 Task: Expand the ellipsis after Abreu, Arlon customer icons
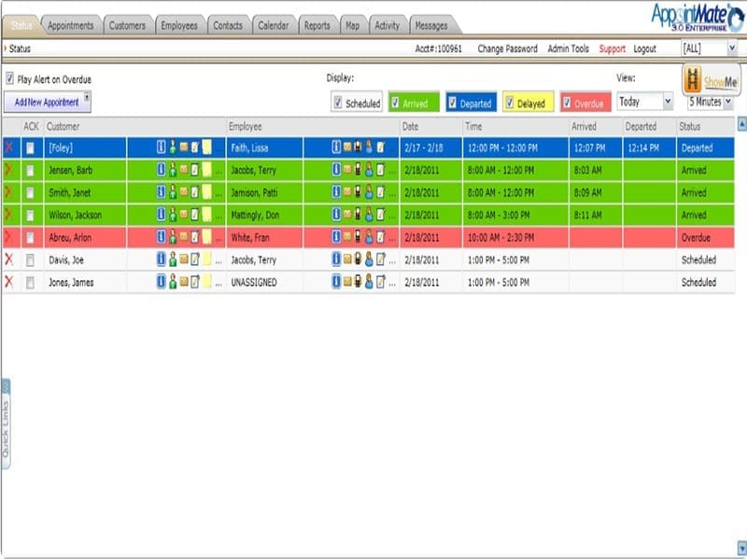218,239
